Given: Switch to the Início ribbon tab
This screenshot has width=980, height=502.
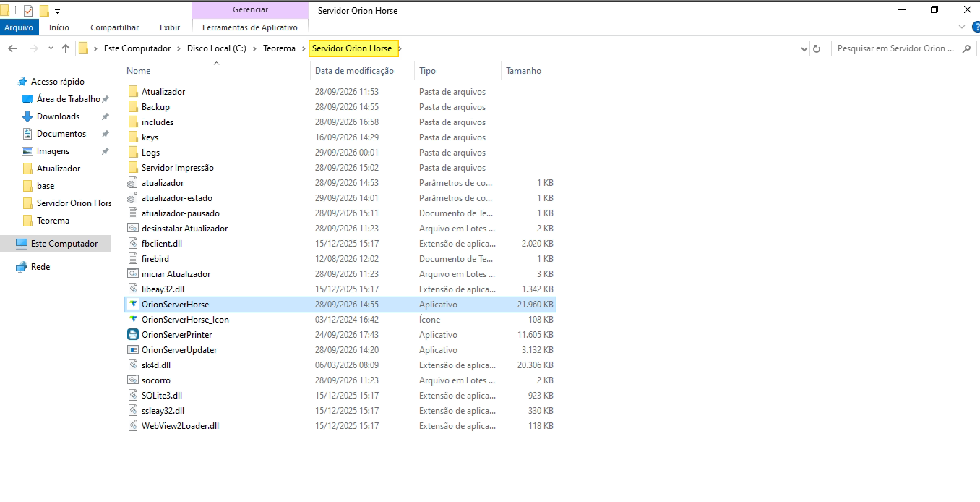Looking at the screenshot, I should (x=59, y=27).
